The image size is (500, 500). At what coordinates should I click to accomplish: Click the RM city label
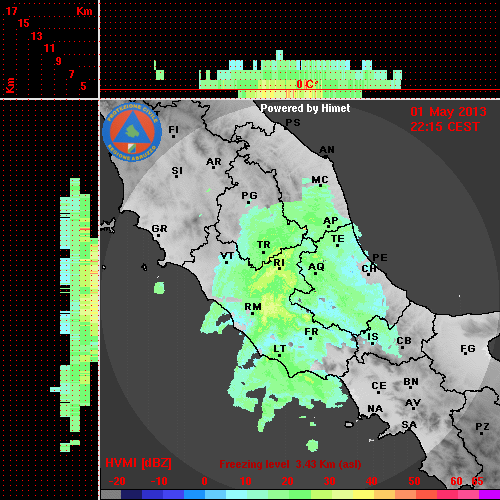click(253, 307)
